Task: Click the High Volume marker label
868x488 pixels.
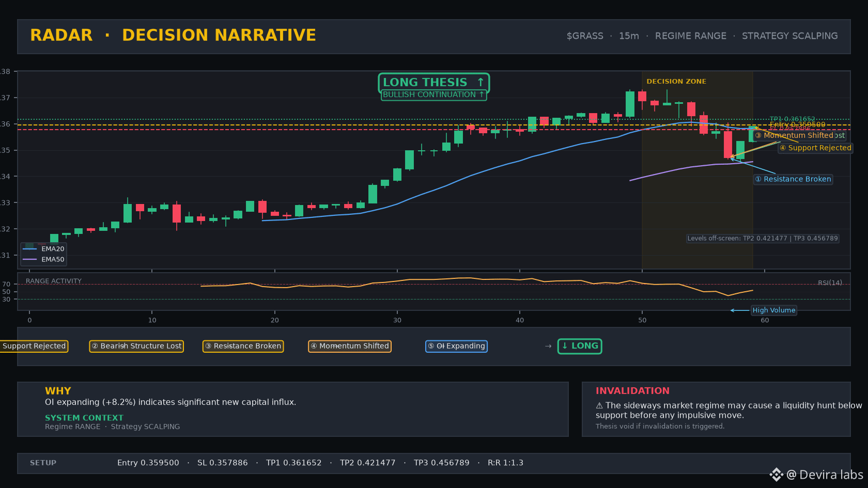Action: coord(773,310)
